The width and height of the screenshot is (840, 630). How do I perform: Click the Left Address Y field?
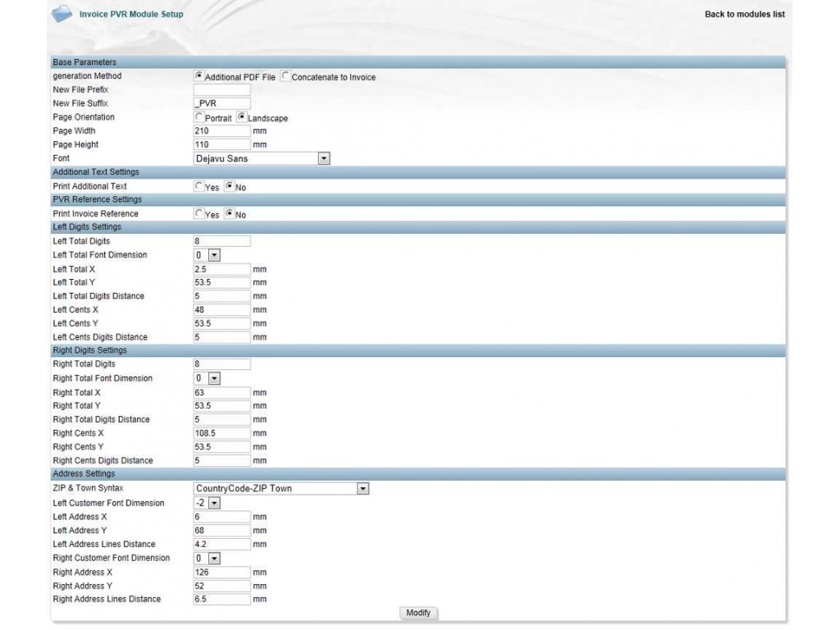click(221, 531)
